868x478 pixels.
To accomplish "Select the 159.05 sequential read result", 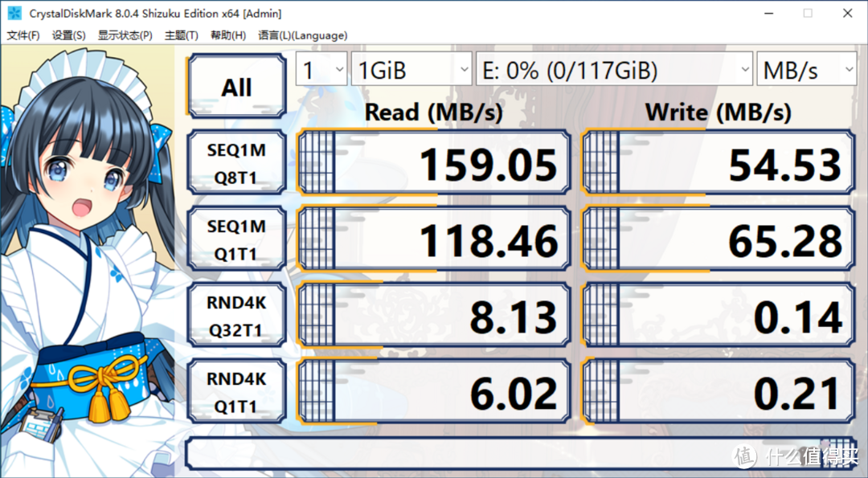I will pos(434,162).
